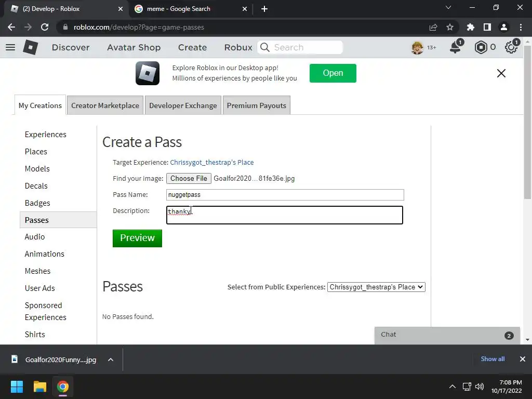
Task: Show hidden system tray icons
Action: [453, 387]
